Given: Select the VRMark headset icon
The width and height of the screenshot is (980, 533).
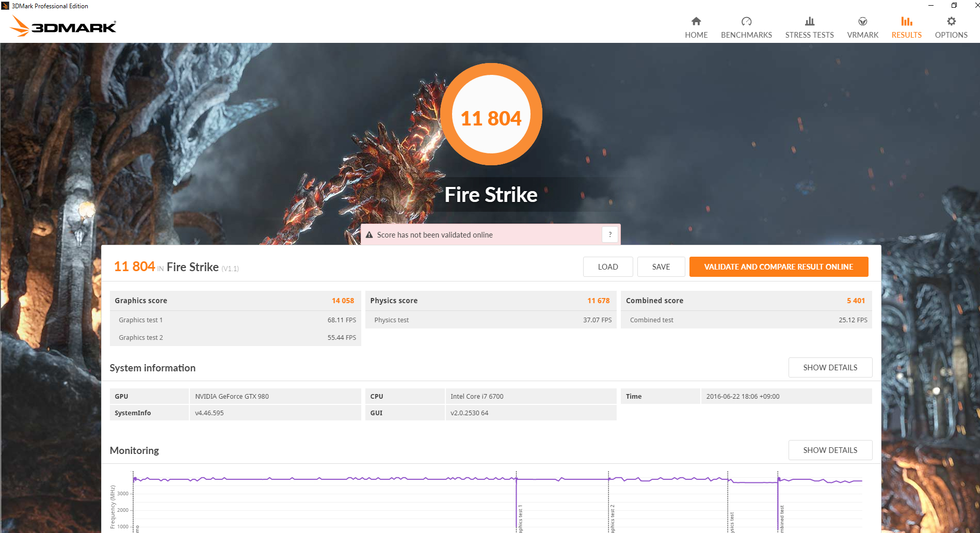Looking at the screenshot, I should pyautogui.click(x=862, y=21).
